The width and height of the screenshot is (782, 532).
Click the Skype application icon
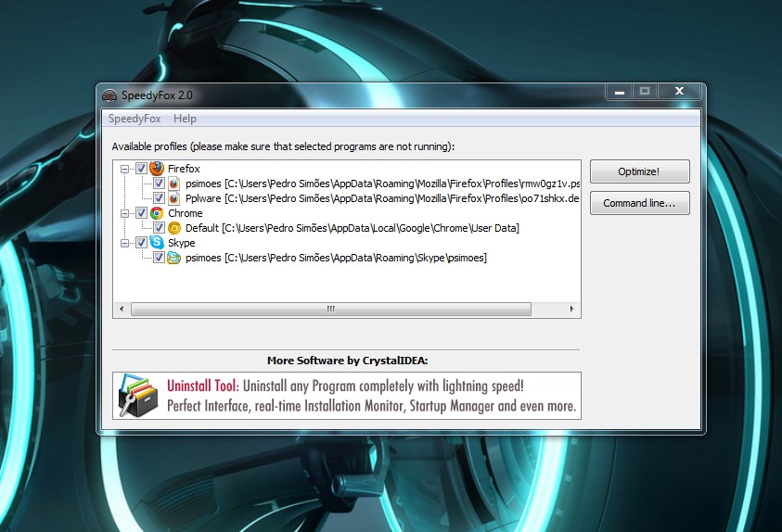(x=157, y=243)
